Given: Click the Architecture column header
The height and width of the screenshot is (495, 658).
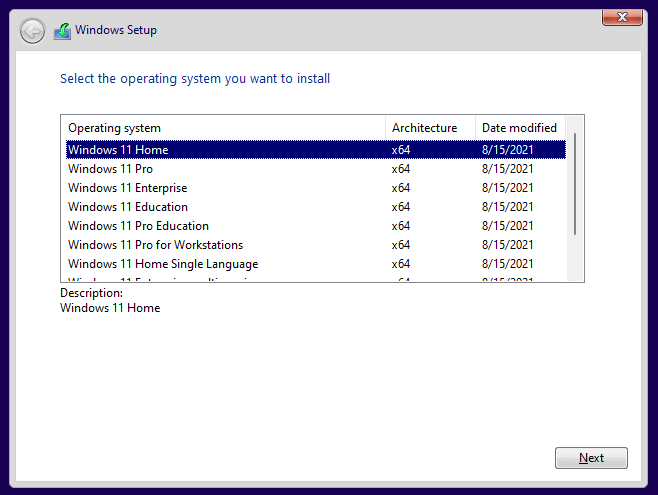Looking at the screenshot, I should click(430, 128).
